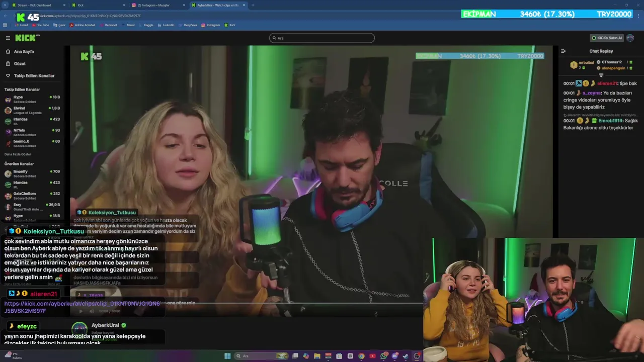Image resolution: width=644 pixels, height=362 pixels.
Task: Expand the chat leaderboard chevron
Action: point(601,75)
